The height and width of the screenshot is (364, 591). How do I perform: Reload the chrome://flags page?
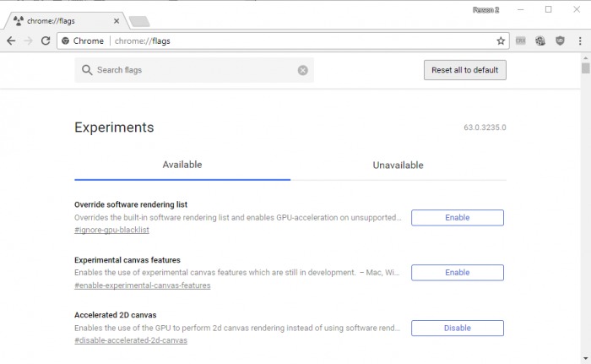pyautogui.click(x=46, y=41)
